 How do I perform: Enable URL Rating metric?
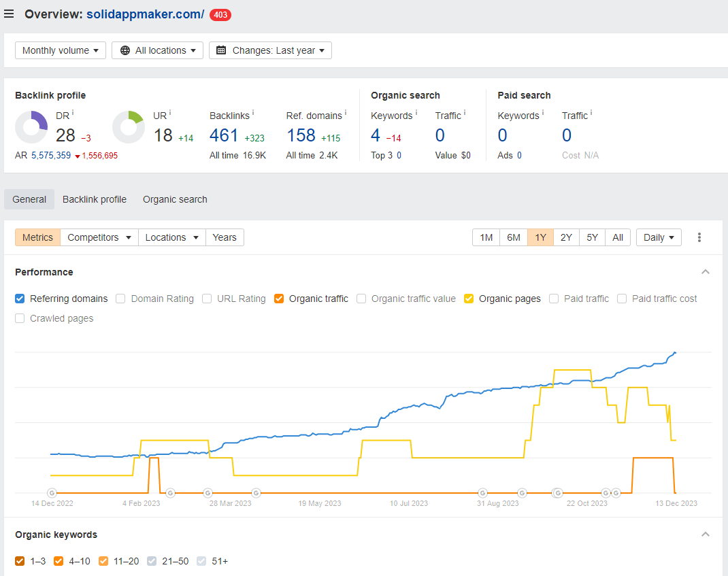(207, 299)
